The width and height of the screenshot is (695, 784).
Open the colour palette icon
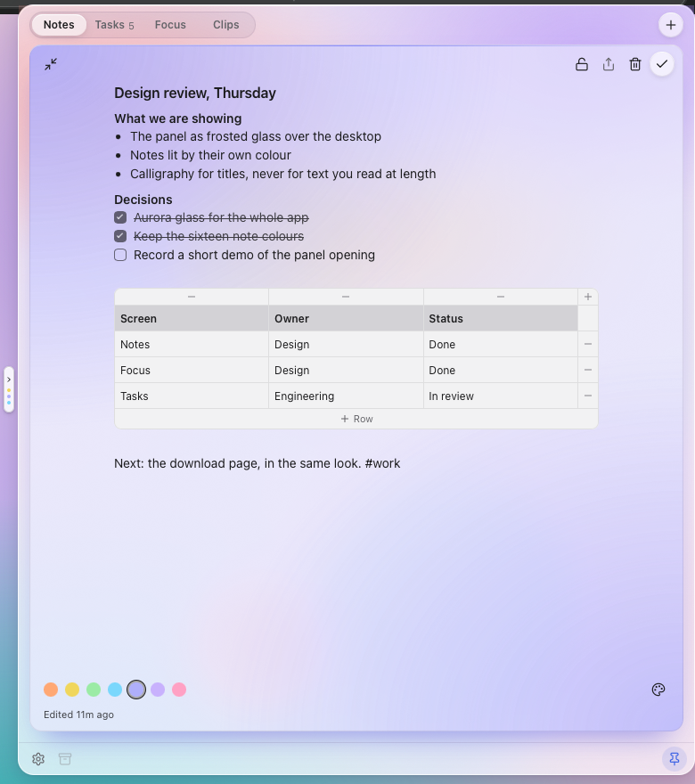click(x=658, y=690)
